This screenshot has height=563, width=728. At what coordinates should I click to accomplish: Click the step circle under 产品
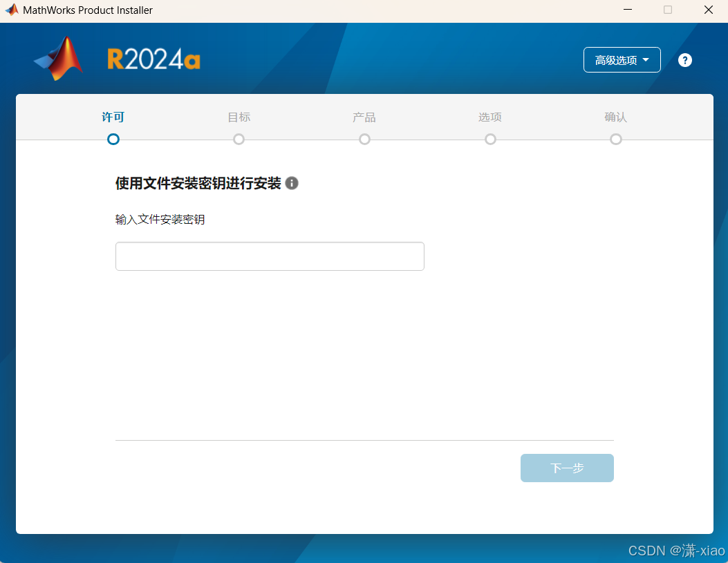click(x=364, y=139)
